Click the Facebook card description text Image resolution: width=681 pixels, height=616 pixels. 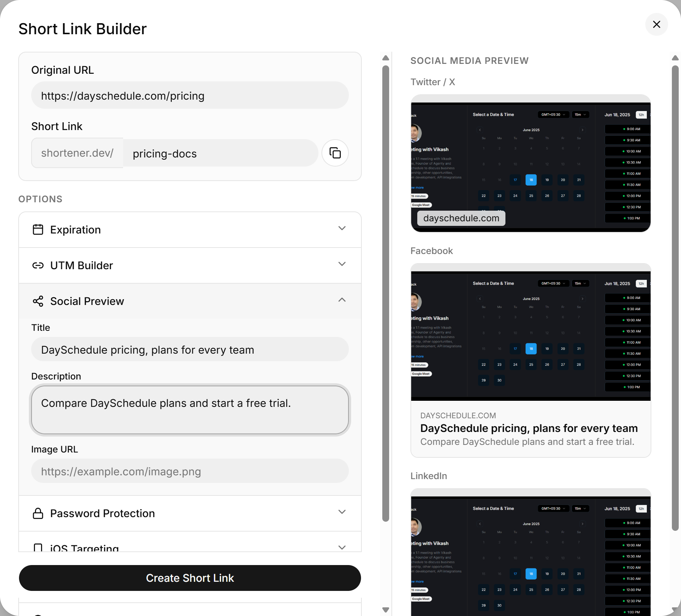[527, 442]
